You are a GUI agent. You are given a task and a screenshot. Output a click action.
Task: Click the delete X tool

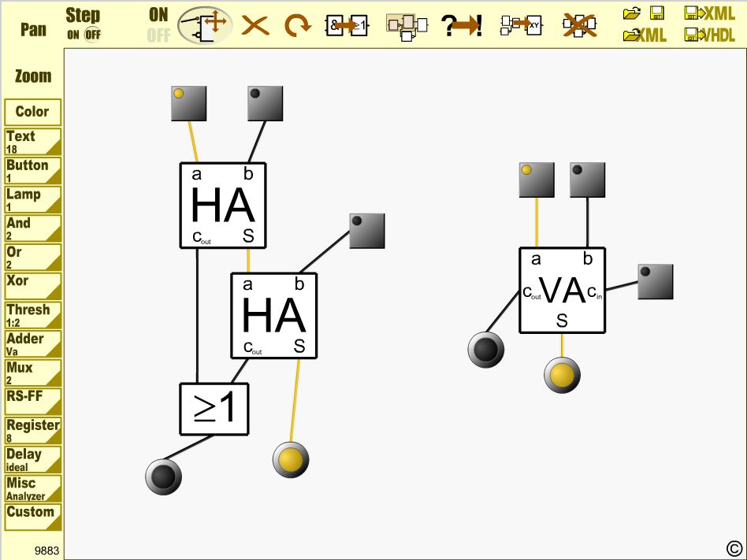click(x=255, y=25)
